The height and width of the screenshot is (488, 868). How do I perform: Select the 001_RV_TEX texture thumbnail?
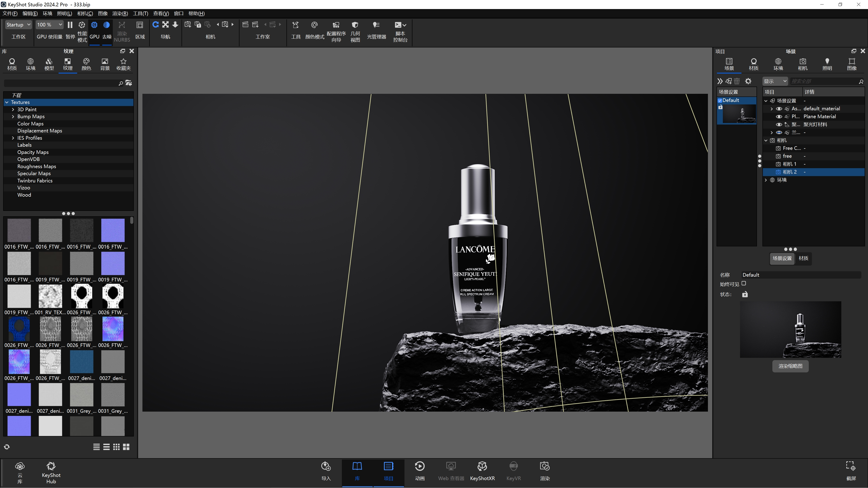[x=50, y=296]
